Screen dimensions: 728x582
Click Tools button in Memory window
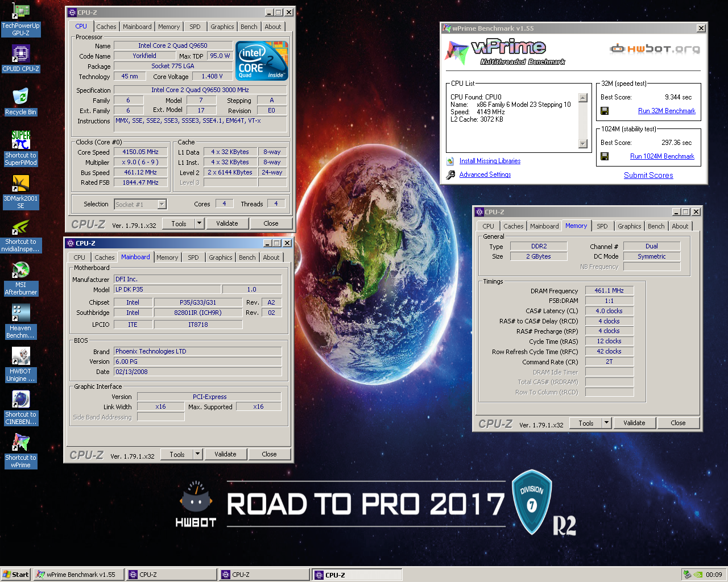[586, 423]
